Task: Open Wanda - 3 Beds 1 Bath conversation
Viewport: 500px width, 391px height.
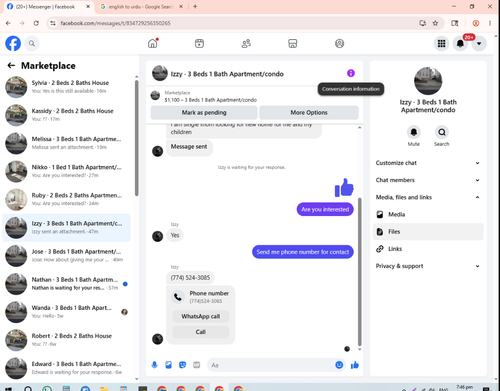Action: 67,312
